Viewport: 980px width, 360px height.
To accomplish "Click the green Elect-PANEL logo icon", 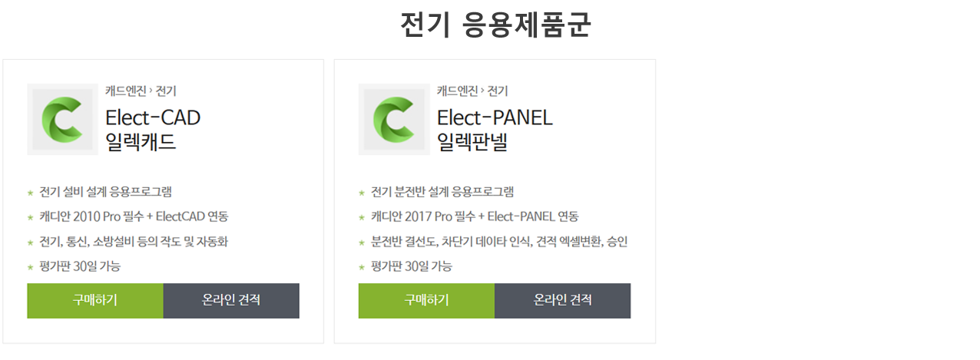I will (394, 120).
